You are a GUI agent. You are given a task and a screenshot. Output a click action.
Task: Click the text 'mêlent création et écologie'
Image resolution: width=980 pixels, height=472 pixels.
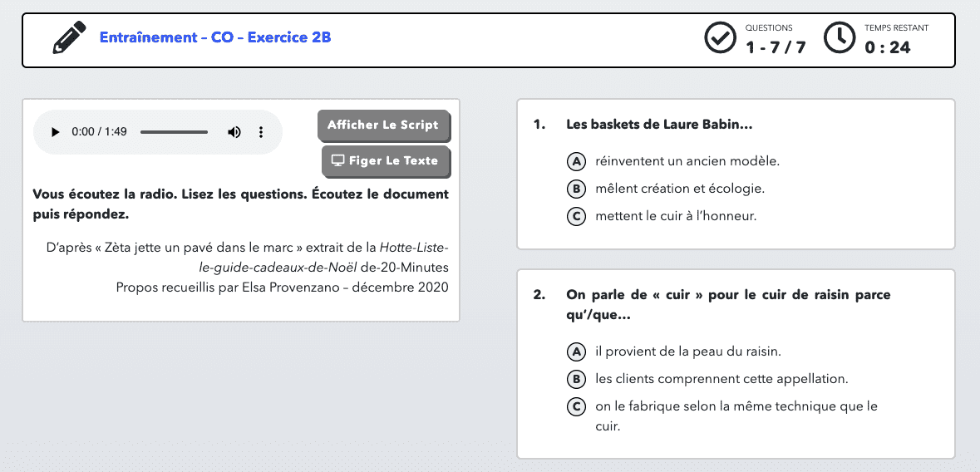(x=680, y=189)
